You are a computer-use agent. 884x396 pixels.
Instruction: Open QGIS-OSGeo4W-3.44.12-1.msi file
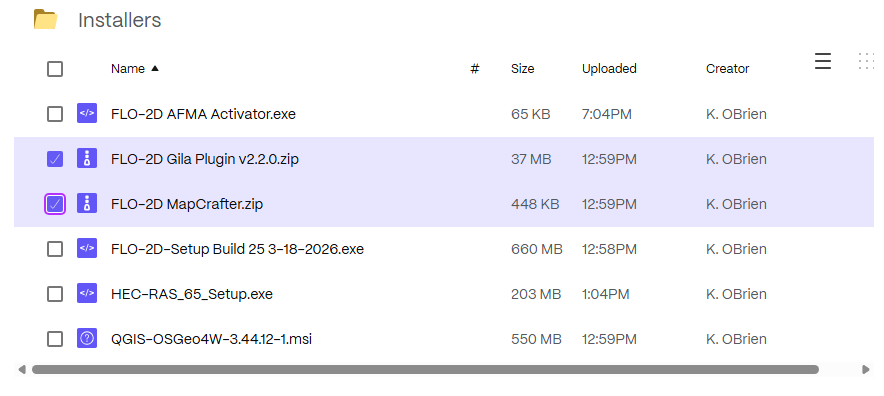coord(211,339)
